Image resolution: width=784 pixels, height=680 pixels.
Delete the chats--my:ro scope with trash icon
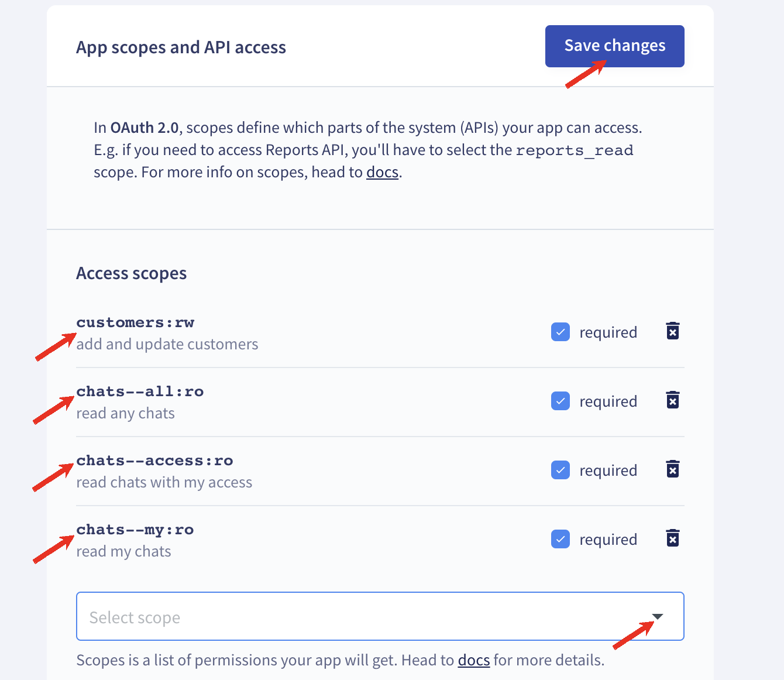click(x=673, y=538)
